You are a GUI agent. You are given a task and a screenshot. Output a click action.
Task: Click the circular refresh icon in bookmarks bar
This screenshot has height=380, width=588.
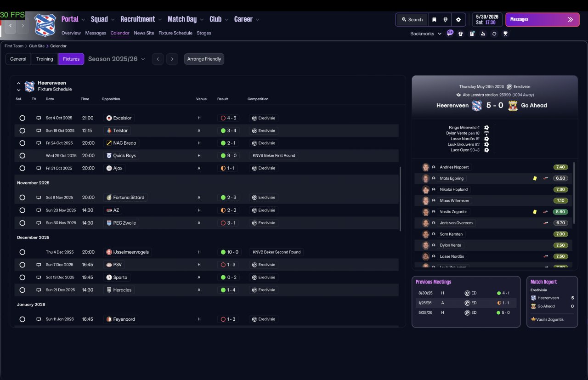point(494,34)
